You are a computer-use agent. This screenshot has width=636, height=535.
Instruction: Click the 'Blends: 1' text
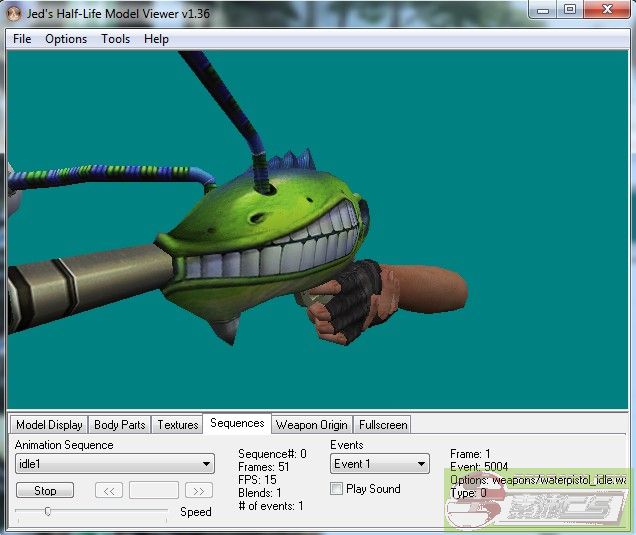pos(260,493)
